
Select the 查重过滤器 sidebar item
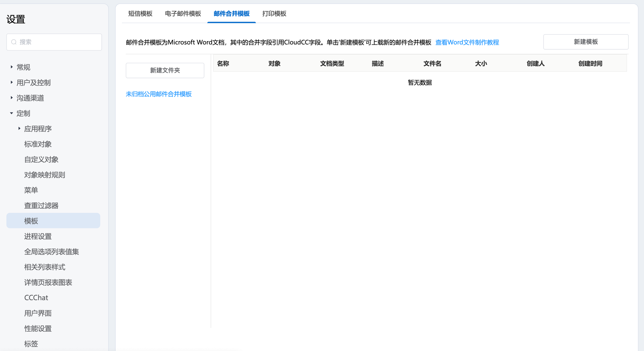pos(41,205)
